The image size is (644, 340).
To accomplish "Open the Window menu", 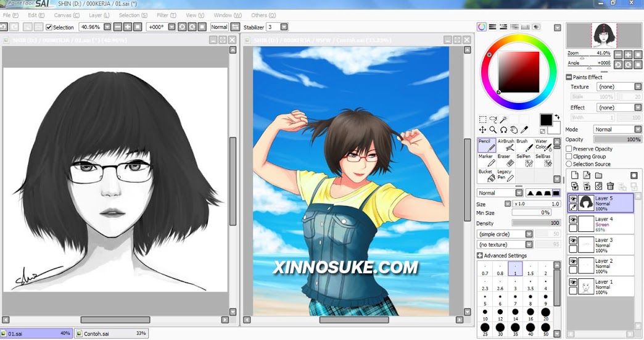I will pos(227,15).
